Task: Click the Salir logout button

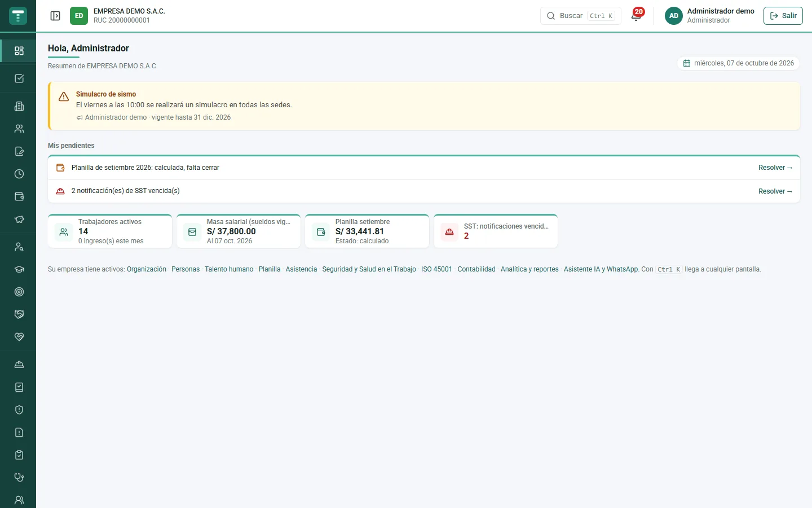Action: (783, 16)
